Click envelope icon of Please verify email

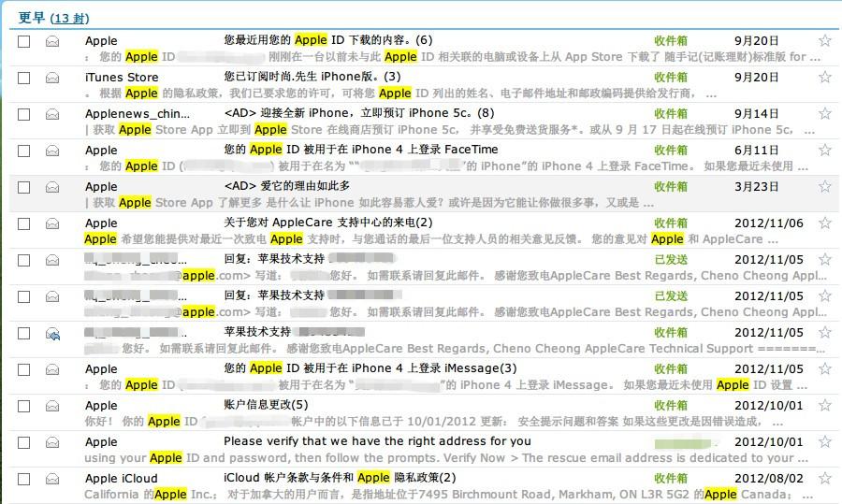(x=52, y=443)
